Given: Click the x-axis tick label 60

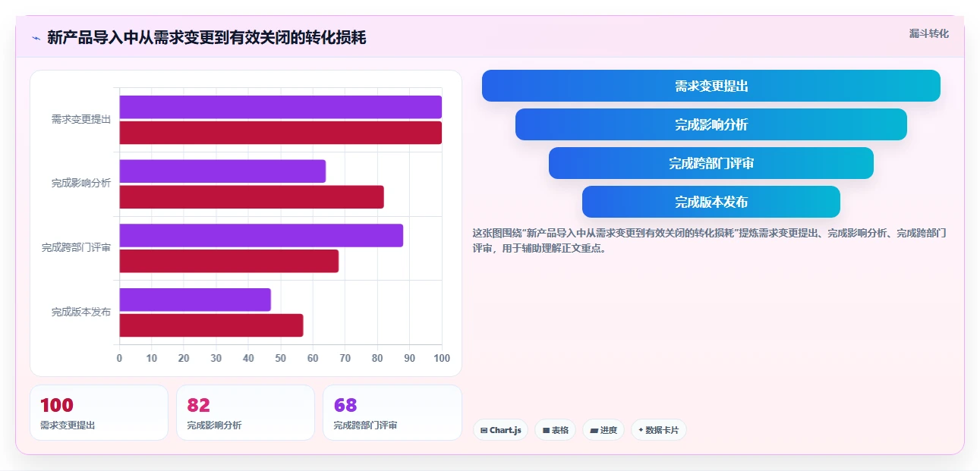Looking at the screenshot, I should [313, 358].
